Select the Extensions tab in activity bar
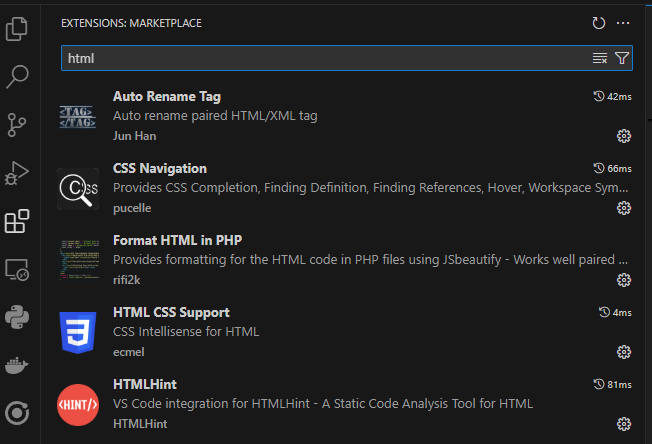Screen dimensions: 652x444 pyautogui.click(x=18, y=221)
